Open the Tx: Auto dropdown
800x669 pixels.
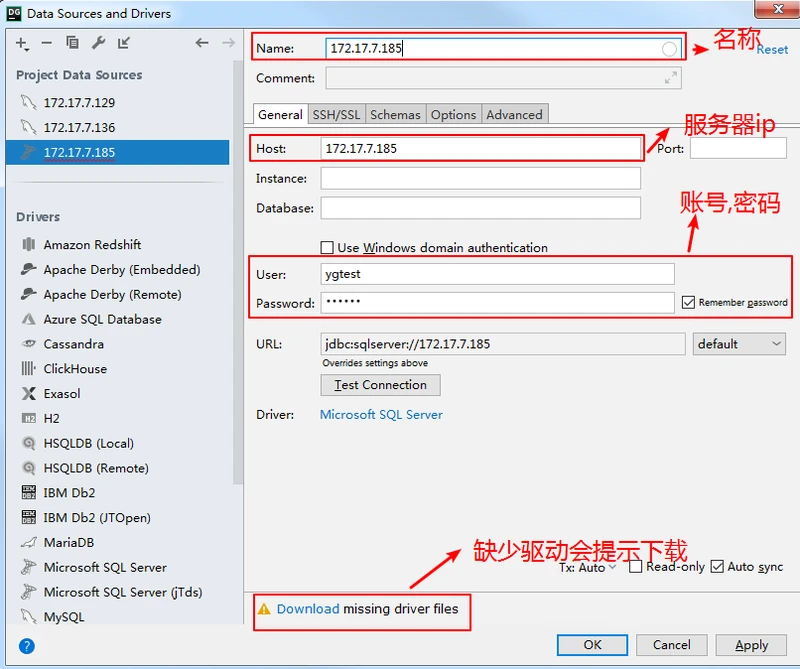click(588, 567)
